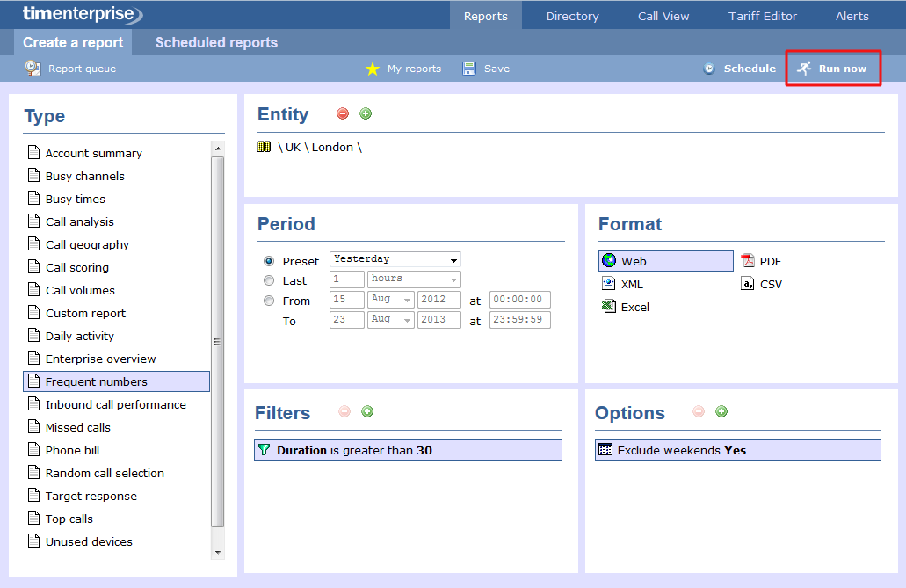Click the green add Options icon

tap(721, 411)
